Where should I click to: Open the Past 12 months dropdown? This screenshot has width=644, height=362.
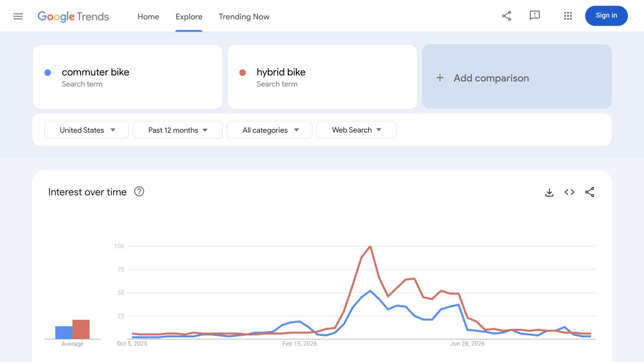coord(178,130)
